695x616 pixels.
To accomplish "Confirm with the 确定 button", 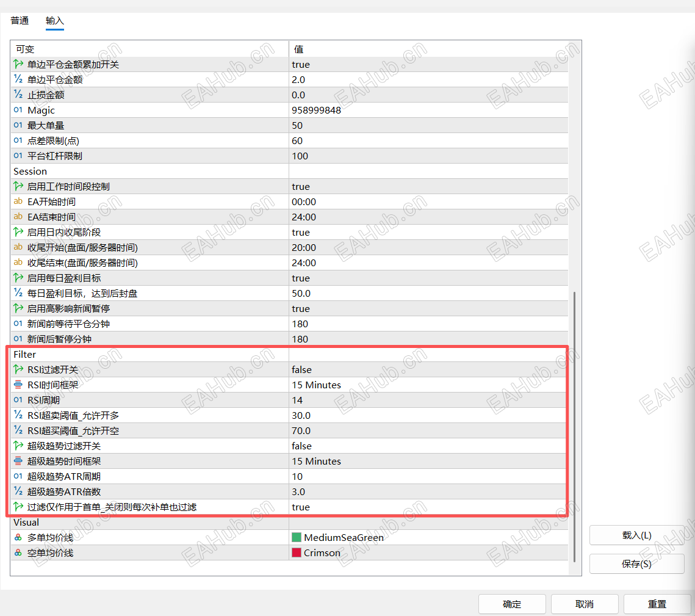I will tap(512, 604).
